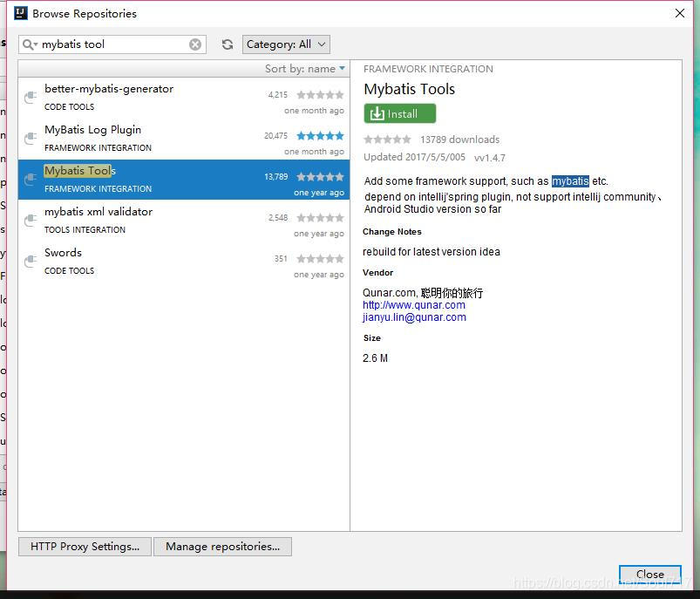
Task: Click the jianyu.lin@qunar.com email link
Action: point(414,317)
